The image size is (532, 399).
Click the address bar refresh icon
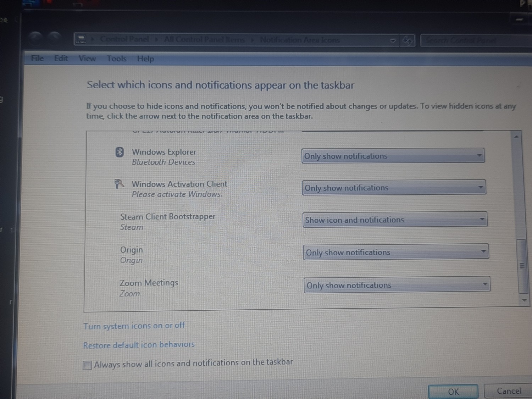pos(408,41)
